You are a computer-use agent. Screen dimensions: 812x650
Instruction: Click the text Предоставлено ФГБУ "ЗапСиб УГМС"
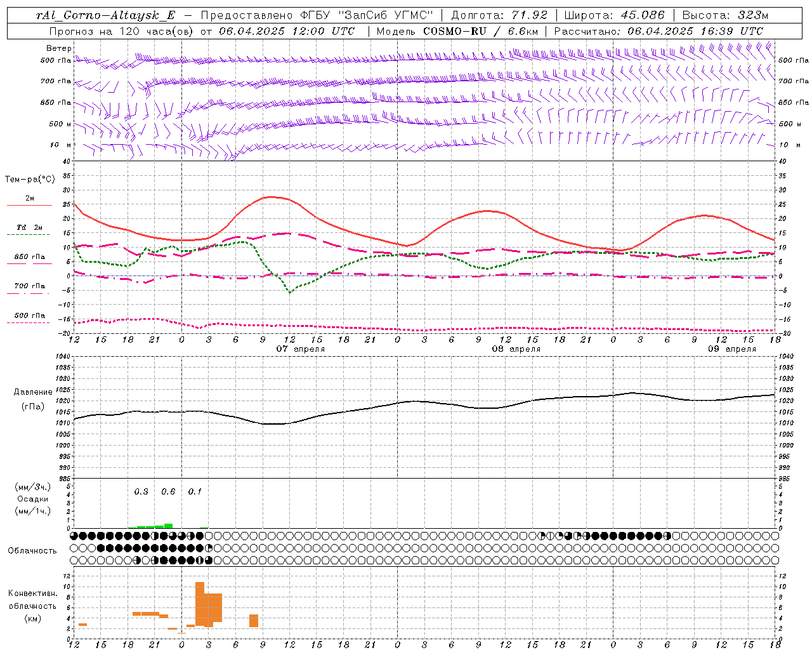[x=317, y=15]
